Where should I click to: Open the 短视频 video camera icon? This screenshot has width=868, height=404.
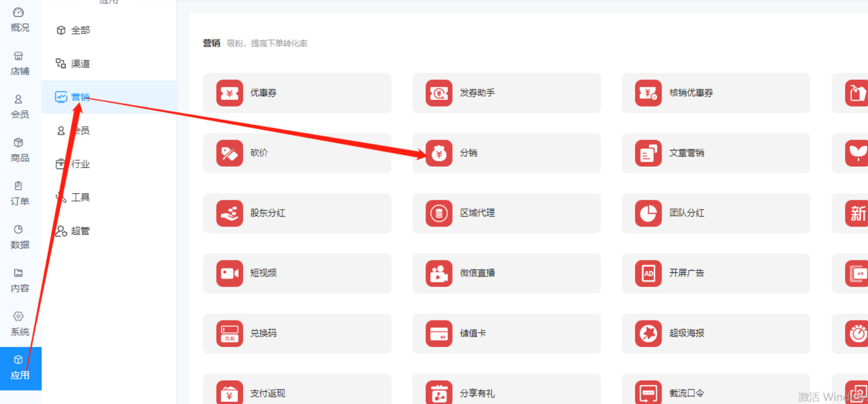click(x=230, y=273)
